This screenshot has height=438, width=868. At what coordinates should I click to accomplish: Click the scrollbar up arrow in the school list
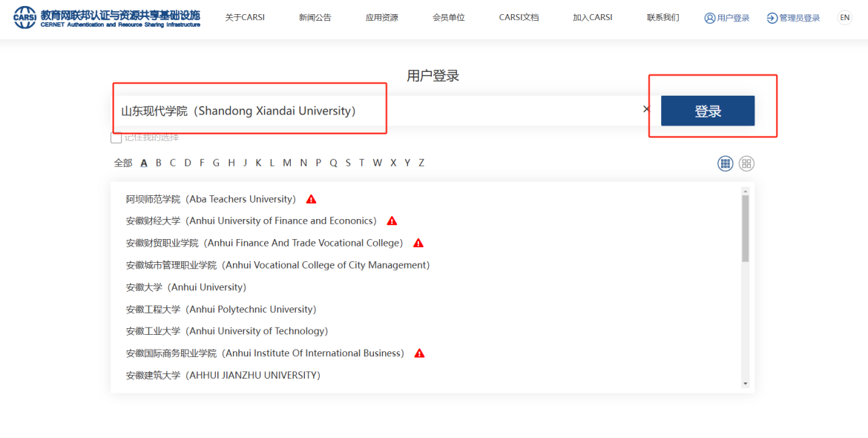point(745,191)
